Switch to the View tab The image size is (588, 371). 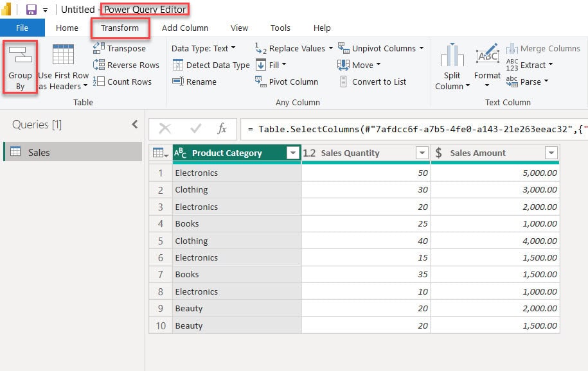pos(239,28)
